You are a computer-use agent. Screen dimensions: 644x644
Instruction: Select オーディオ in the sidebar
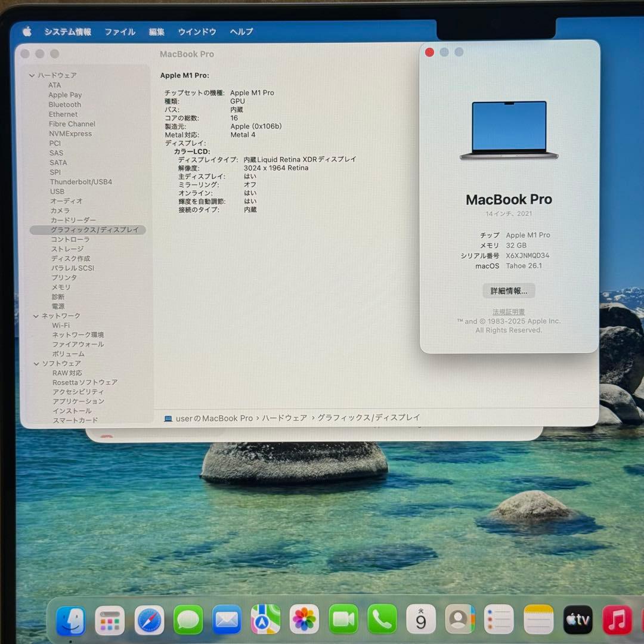tap(67, 201)
